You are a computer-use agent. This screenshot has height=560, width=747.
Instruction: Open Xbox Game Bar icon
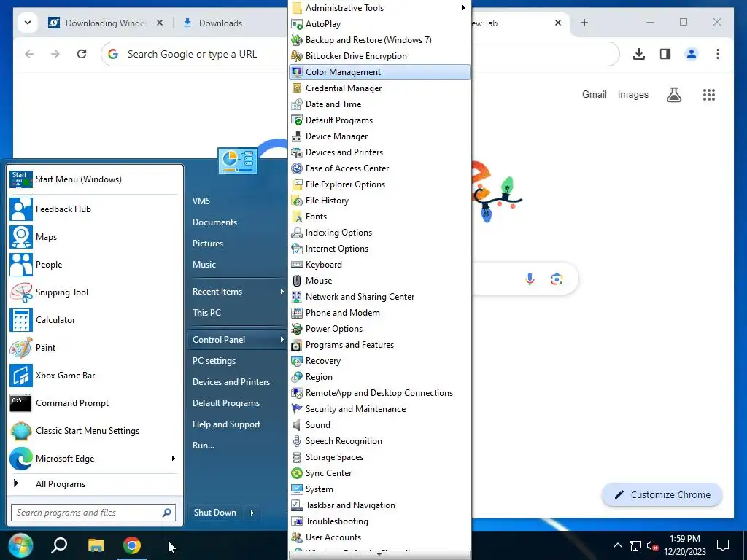tap(21, 376)
